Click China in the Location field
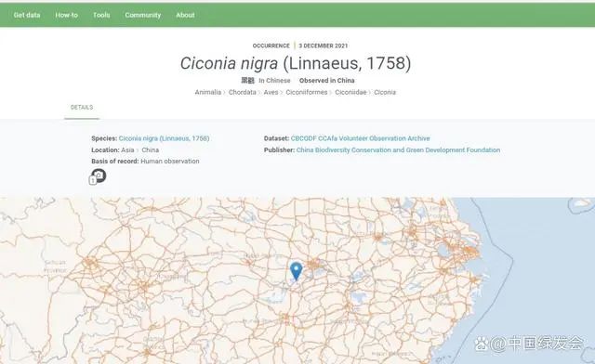The width and height of the screenshot is (595, 364). coord(151,150)
